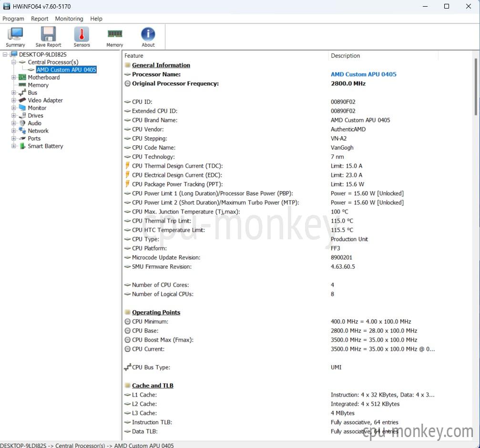Click the status bar path text

tap(87, 445)
